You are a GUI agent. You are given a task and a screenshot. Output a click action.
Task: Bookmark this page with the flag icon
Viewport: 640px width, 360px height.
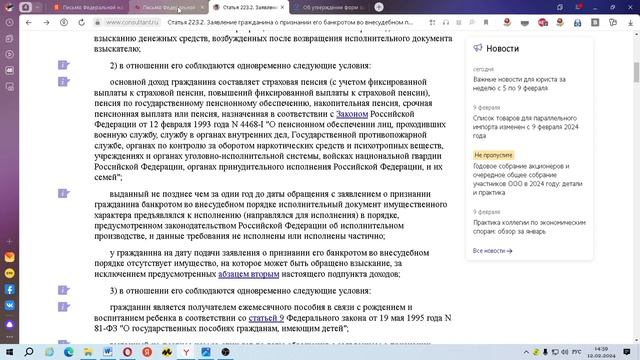coord(486,22)
